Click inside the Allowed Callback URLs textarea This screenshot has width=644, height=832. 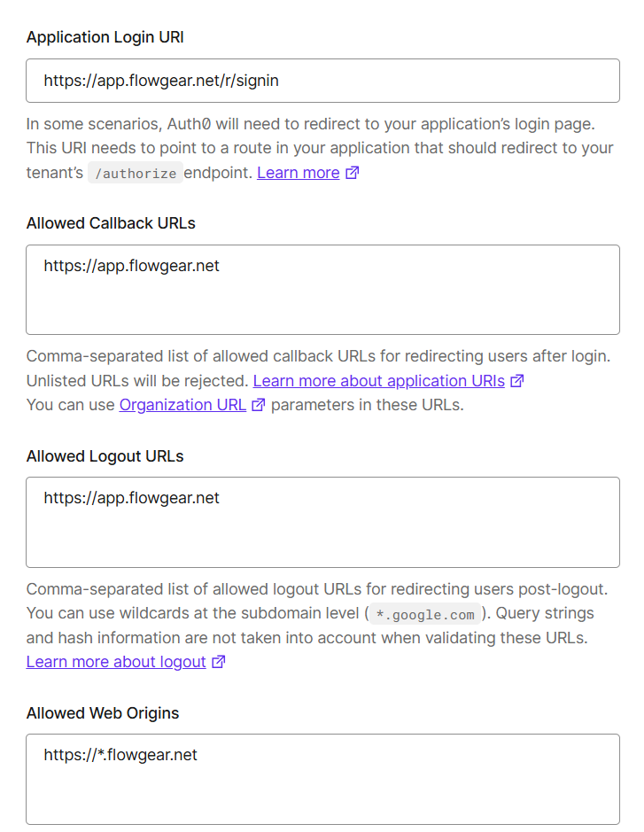(x=322, y=290)
